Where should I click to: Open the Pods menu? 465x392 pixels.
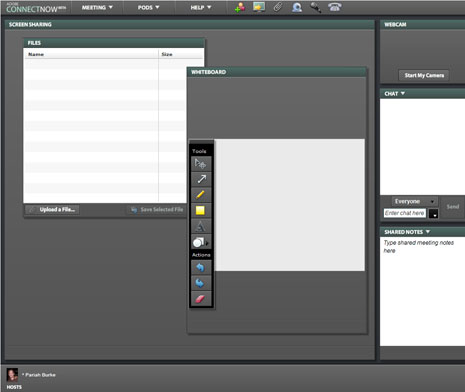pos(149,7)
